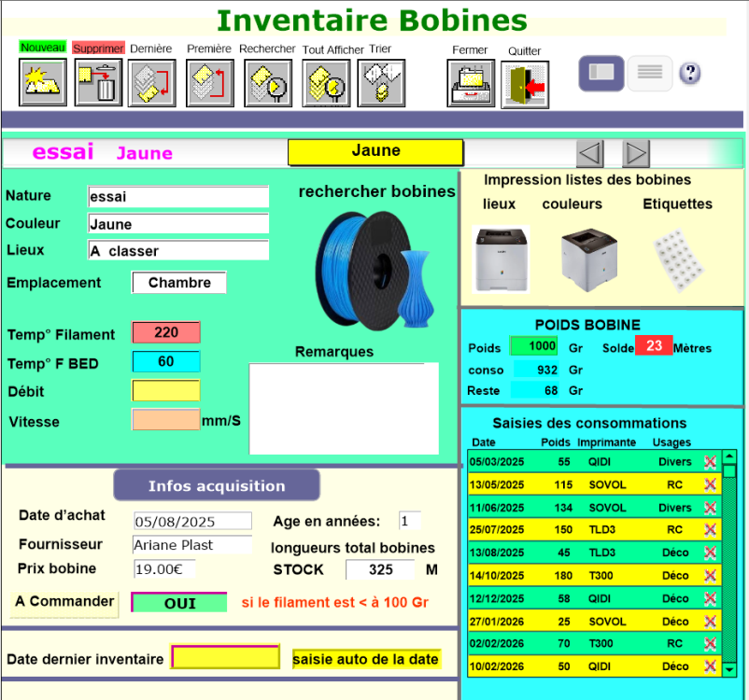
Task: Click the Age en années field
Action: [x=410, y=521]
